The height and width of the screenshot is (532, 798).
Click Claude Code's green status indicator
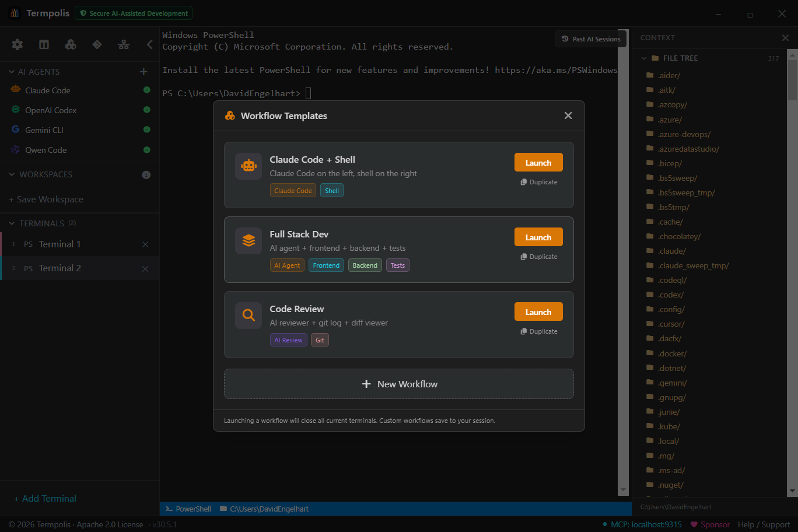(147, 90)
